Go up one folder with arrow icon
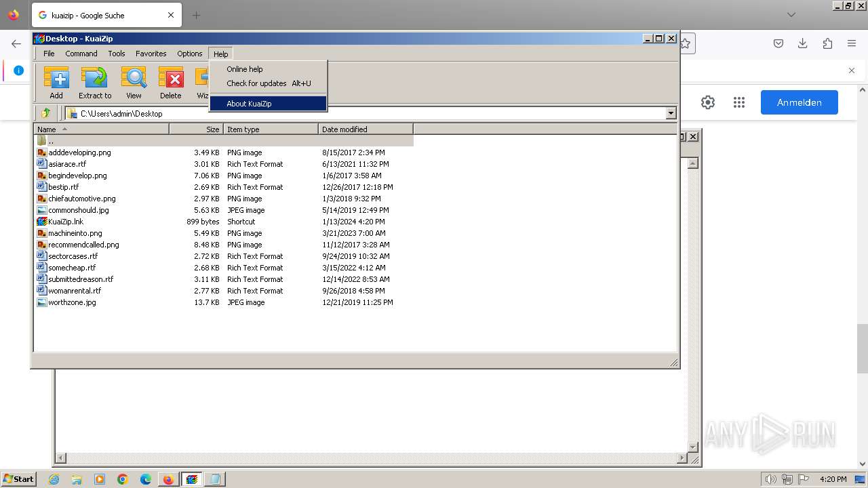This screenshot has height=488, width=868. 45,113
